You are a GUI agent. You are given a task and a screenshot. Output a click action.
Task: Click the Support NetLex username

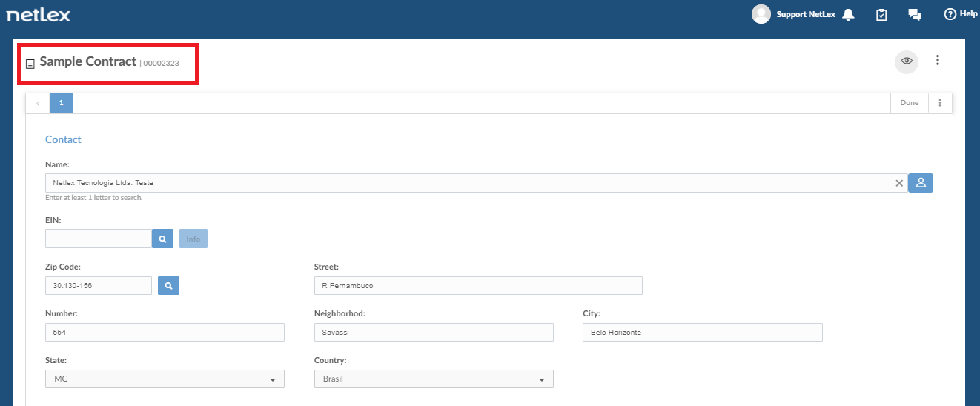tap(807, 14)
